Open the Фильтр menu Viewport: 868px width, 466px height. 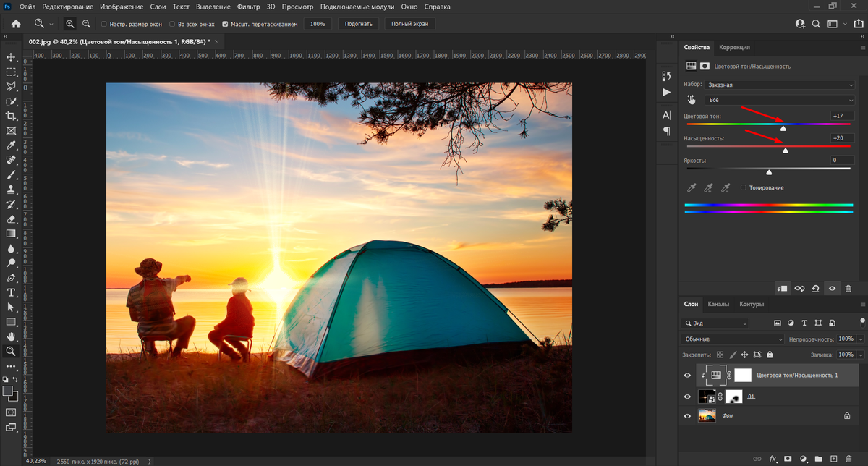(x=248, y=7)
